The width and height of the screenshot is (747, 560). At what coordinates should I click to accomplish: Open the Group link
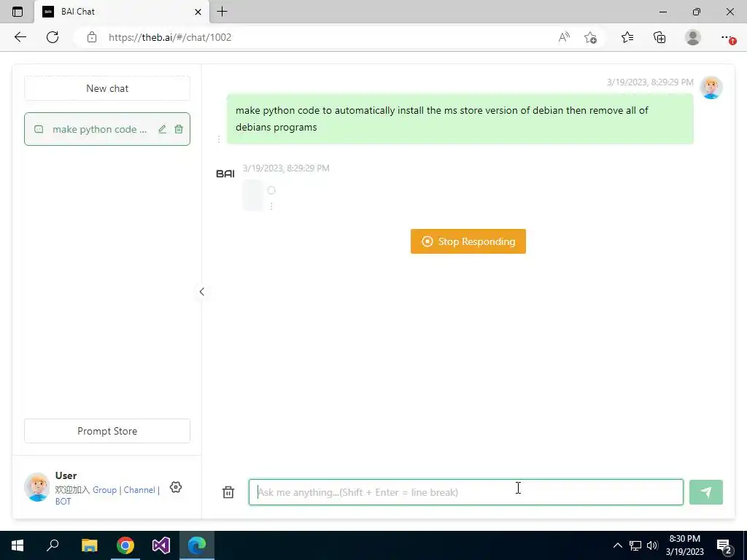click(105, 489)
